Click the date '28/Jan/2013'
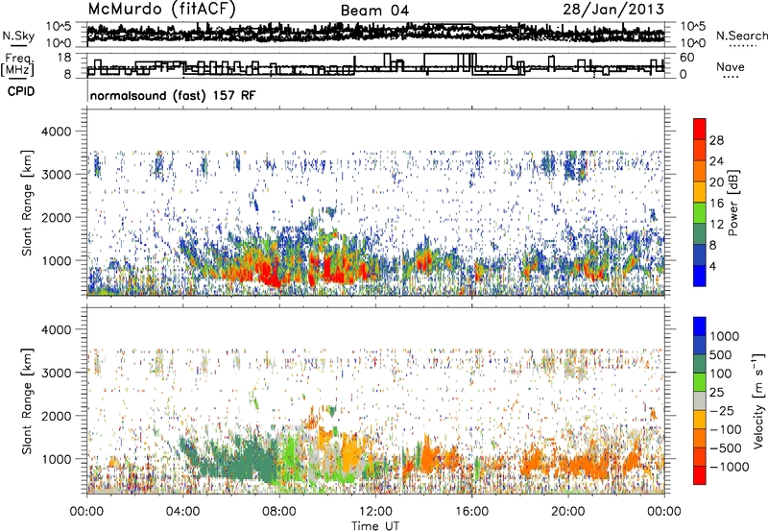 pos(613,10)
